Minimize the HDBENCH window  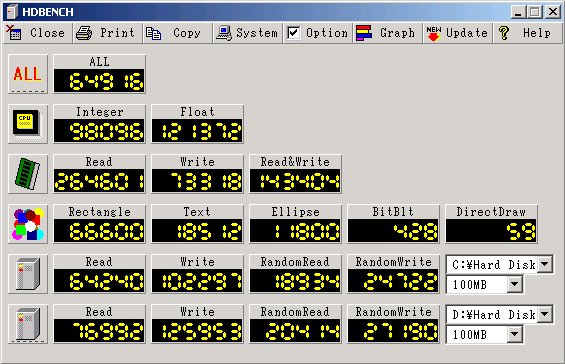(518, 12)
